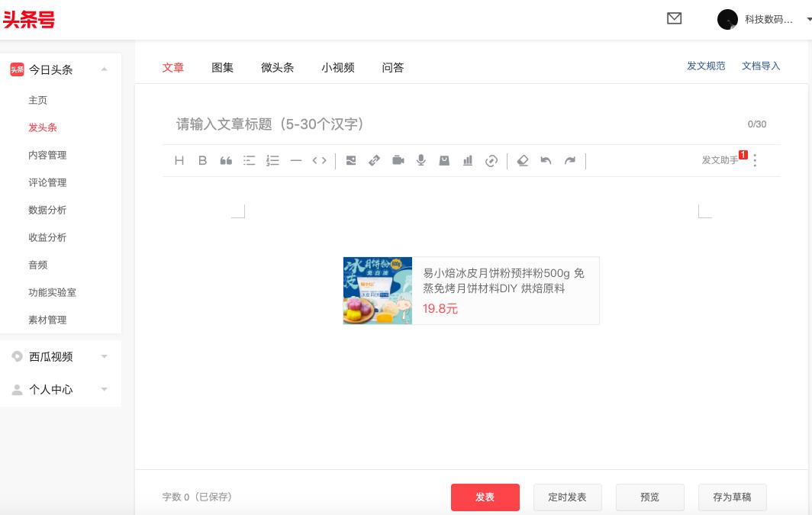Insert a video with the camera icon

(x=398, y=160)
